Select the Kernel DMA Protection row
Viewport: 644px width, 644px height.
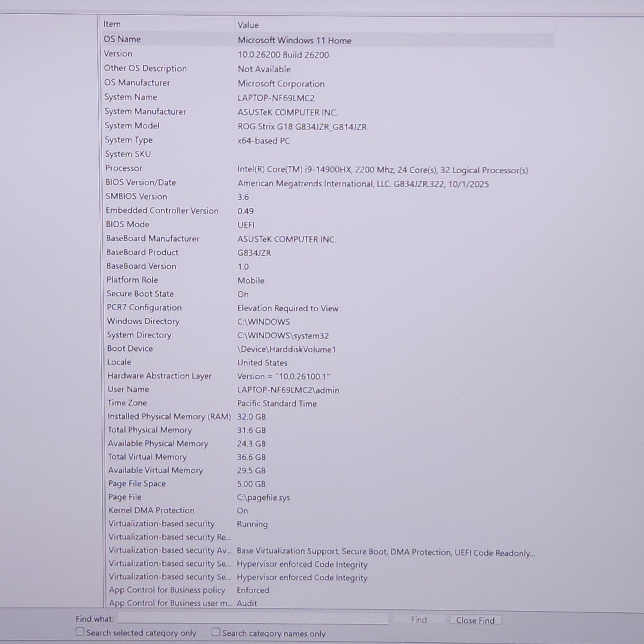point(152,510)
